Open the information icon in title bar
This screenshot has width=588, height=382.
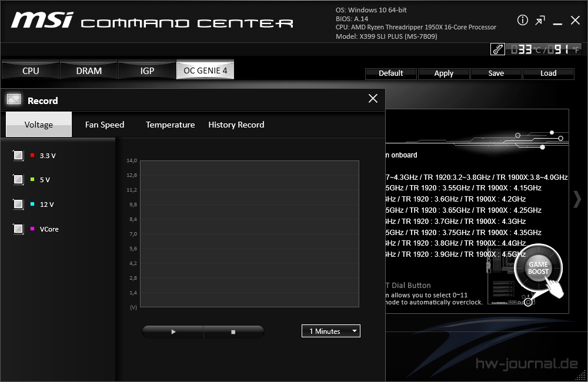(522, 20)
